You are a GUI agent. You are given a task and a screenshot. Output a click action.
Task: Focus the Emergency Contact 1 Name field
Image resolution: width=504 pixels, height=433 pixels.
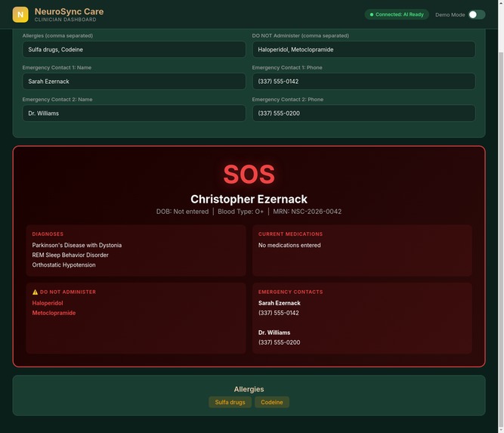[x=134, y=82]
